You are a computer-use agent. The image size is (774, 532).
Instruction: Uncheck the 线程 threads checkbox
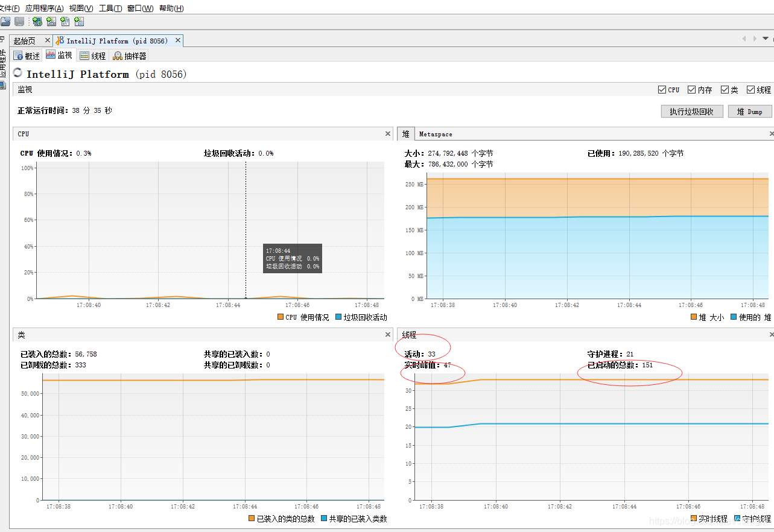751,89
